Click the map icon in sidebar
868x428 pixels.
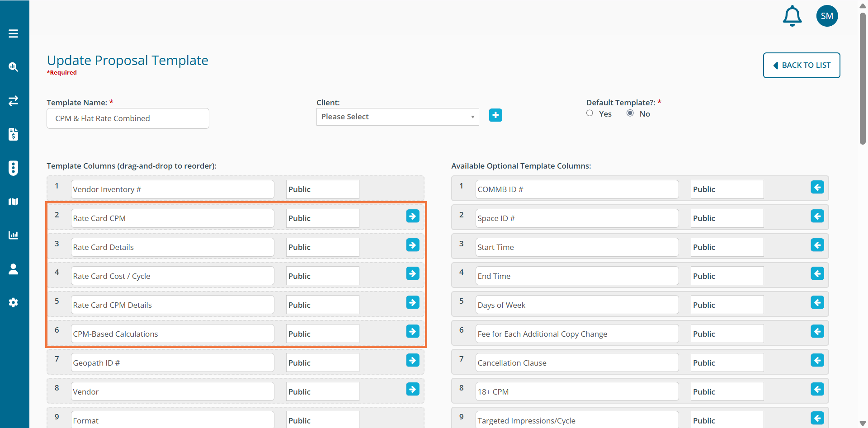tap(14, 202)
